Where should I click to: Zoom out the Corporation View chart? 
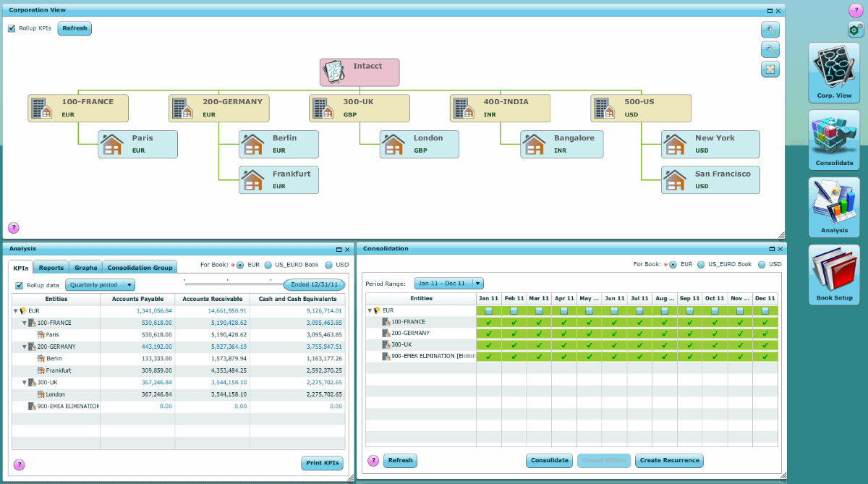click(x=770, y=49)
